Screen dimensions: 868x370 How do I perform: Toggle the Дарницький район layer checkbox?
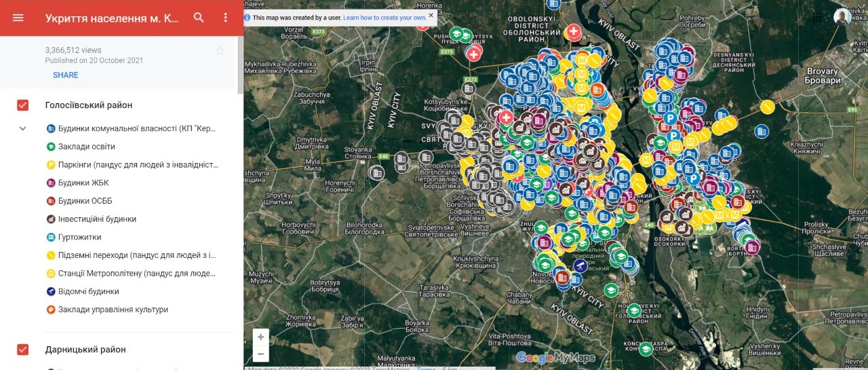pyautogui.click(x=22, y=350)
